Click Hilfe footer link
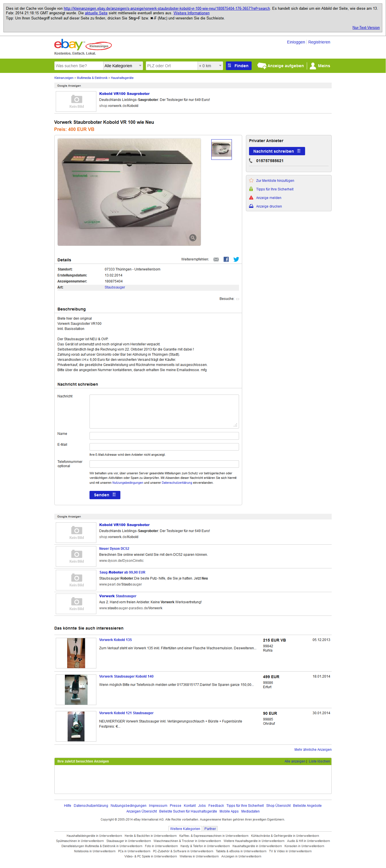Screen dimensions: 386x868 [x=67, y=806]
